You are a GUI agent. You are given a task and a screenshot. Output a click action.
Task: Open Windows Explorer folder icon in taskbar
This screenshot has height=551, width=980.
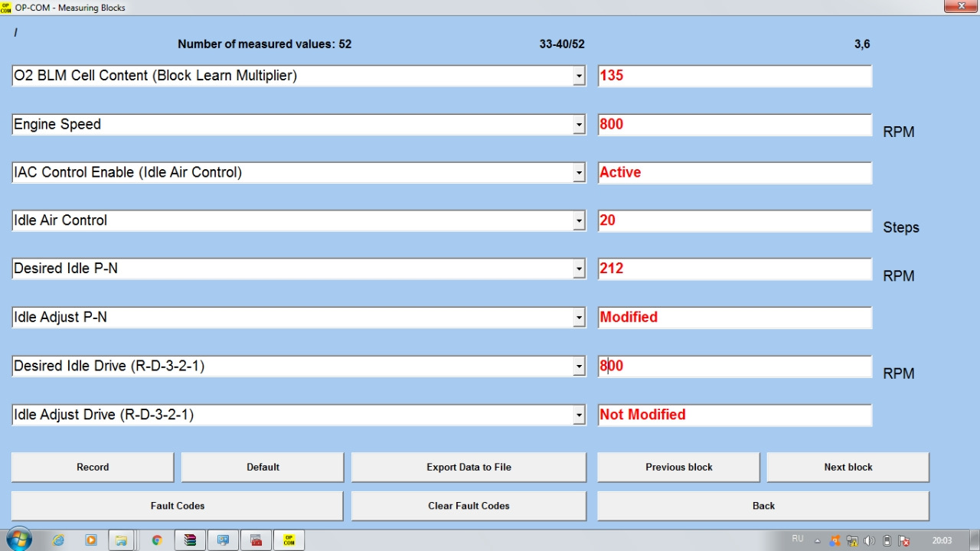pos(121,540)
